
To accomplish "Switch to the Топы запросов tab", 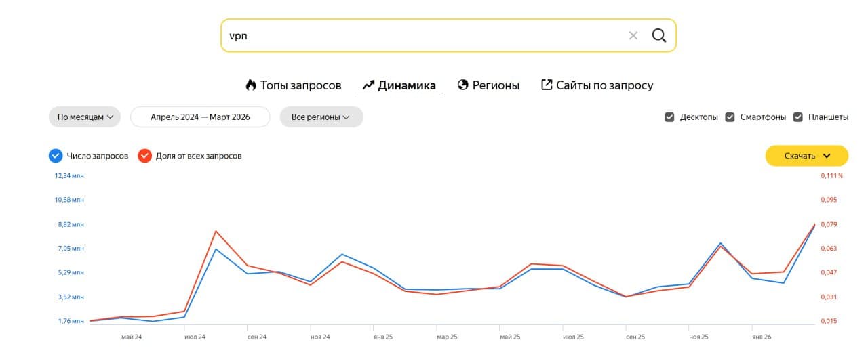I will (x=300, y=85).
